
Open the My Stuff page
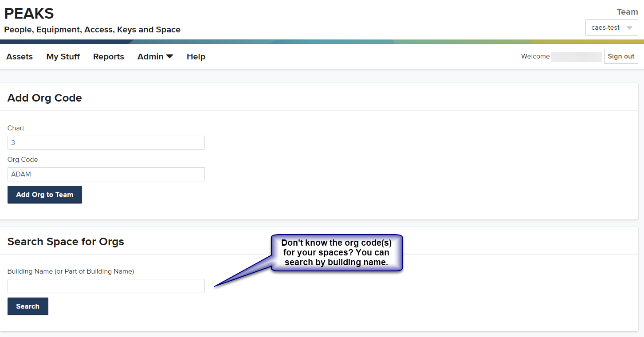coord(63,57)
